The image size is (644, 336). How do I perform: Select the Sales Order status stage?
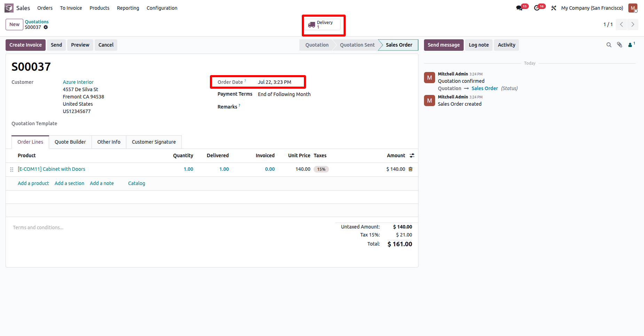pyautogui.click(x=399, y=45)
